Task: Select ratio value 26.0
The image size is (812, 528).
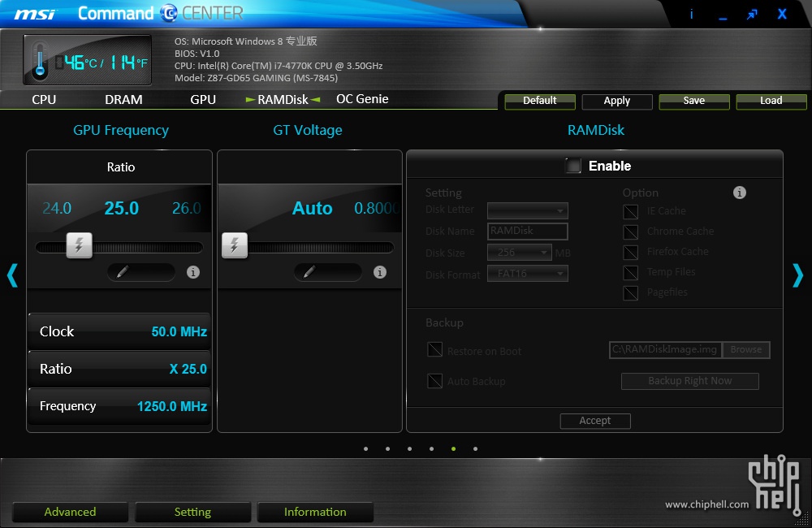Action: 187,208
